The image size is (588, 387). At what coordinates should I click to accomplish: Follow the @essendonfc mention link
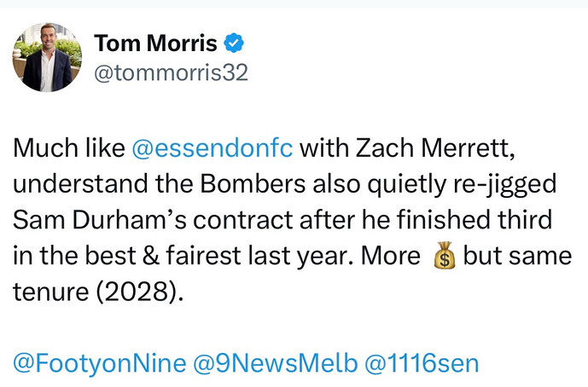click(212, 148)
